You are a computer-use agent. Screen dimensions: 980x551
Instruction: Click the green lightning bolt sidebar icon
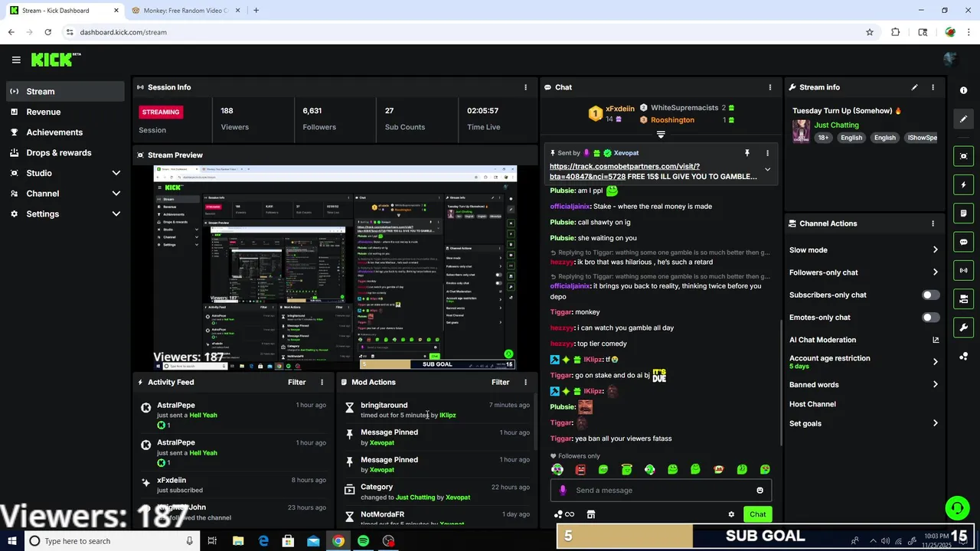point(963,184)
